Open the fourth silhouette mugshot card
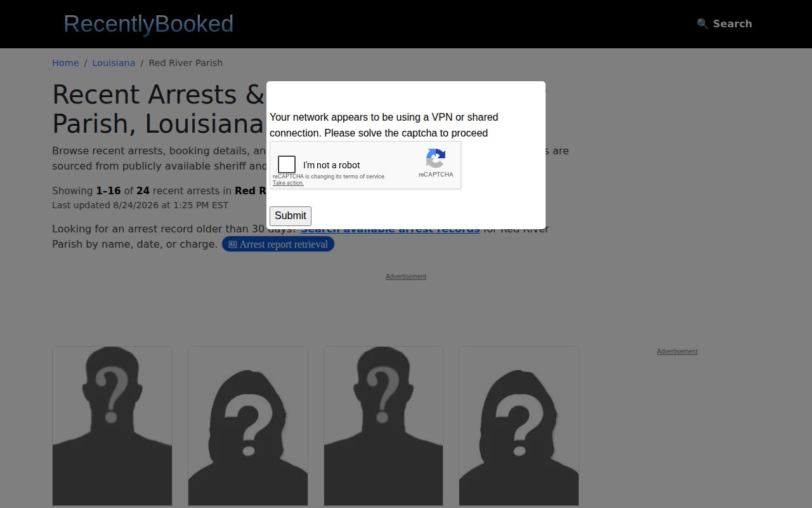 click(519, 426)
